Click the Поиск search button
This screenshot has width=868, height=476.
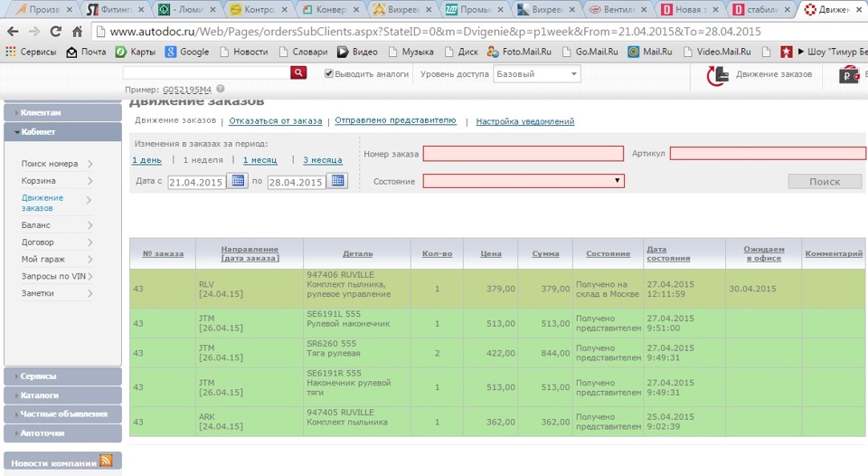coord(825,181)
